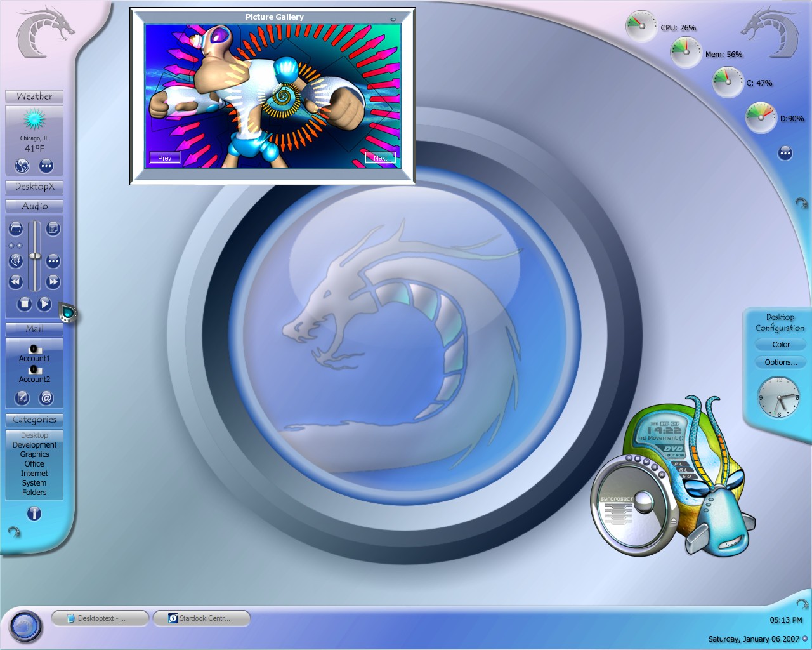Click the blue info icon
The height and width of the screenshot is (650, 812).
34,514
